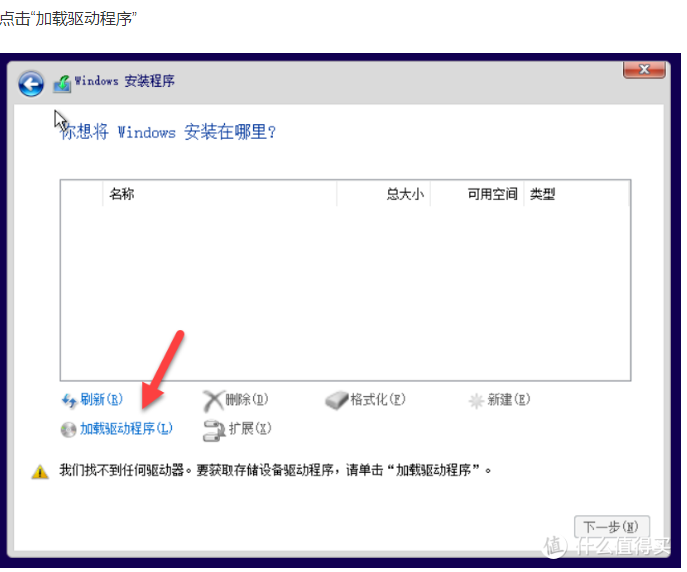Screen dimensions: 687x572
Task: Click the 格式化(F) option
Action: tap(378, 399)
